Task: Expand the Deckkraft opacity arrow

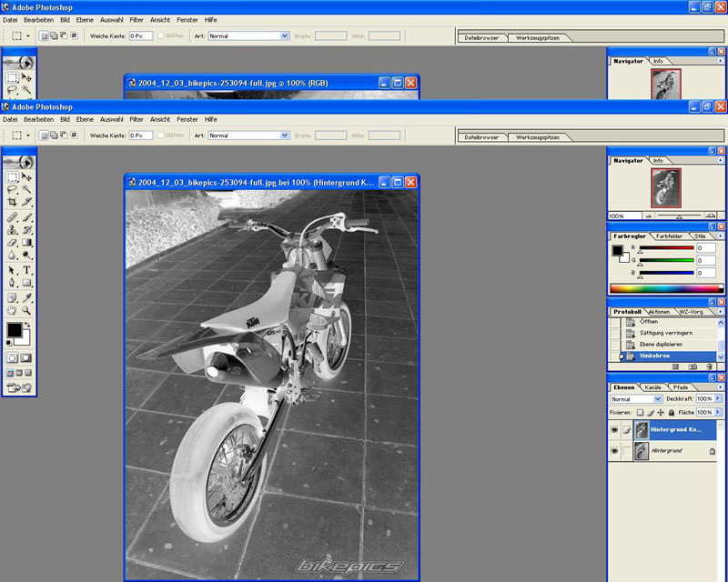Action: (x=718, y=399)
